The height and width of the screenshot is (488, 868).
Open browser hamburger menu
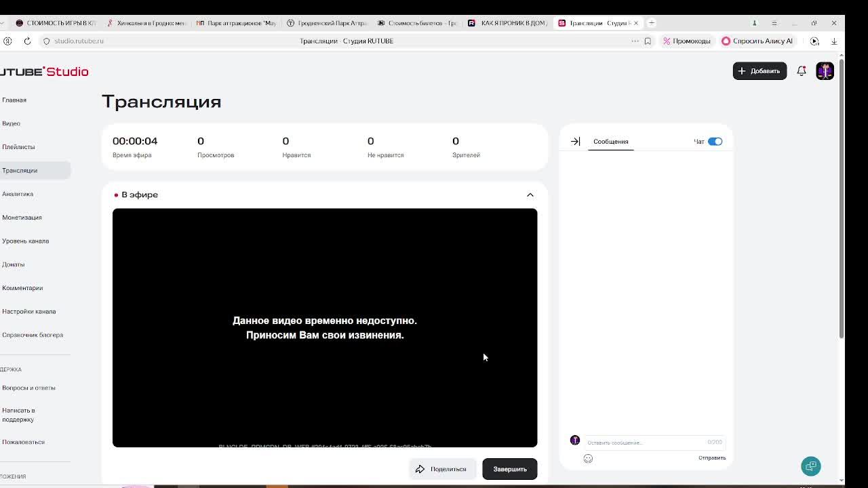(x=774, y=23)
